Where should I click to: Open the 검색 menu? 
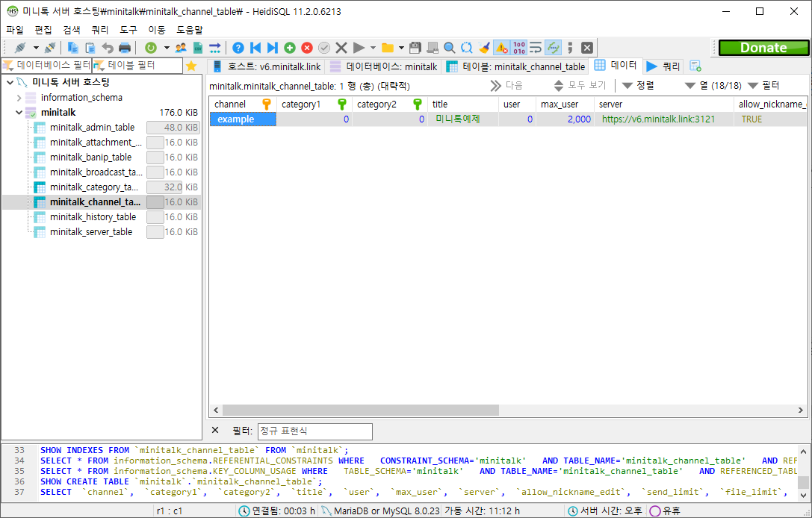pos(72,30)
